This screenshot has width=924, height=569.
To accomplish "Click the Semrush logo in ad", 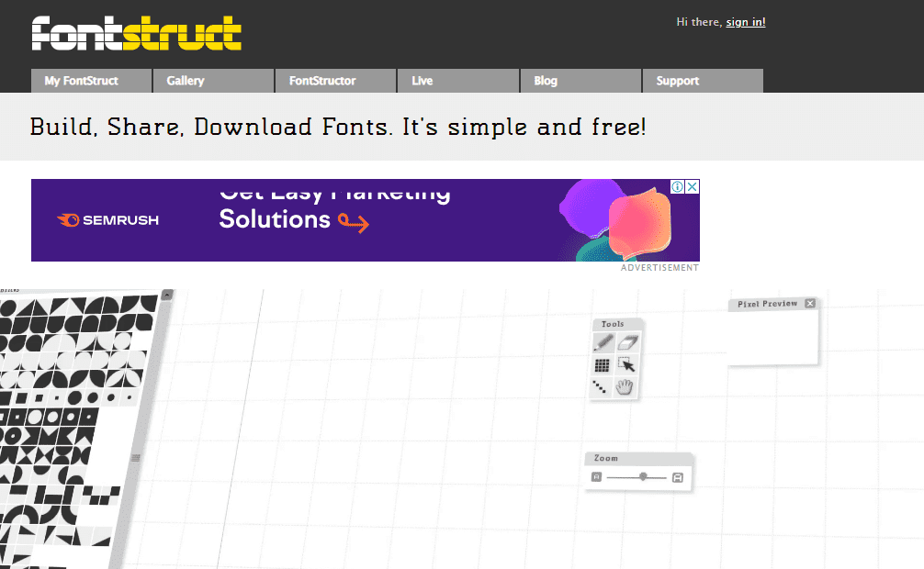I will click(x=107, y=220).
